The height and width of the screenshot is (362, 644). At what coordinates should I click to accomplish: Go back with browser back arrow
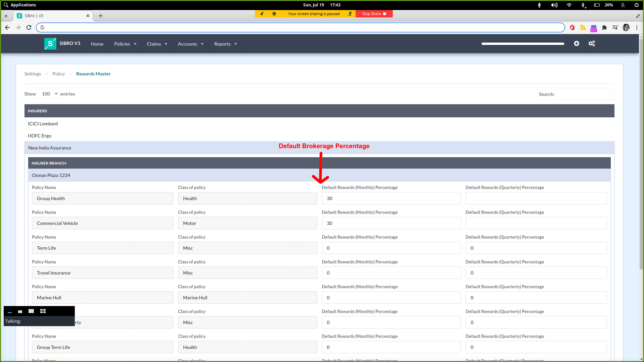click(x=7, y=27)
